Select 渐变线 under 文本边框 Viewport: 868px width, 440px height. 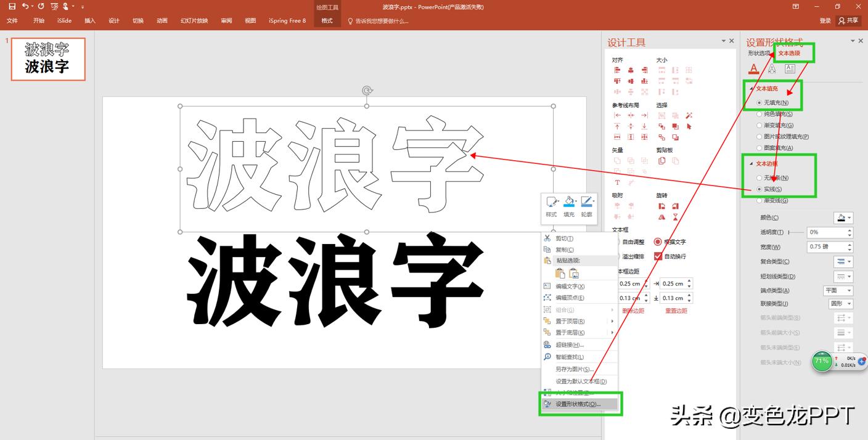[759, 200]
